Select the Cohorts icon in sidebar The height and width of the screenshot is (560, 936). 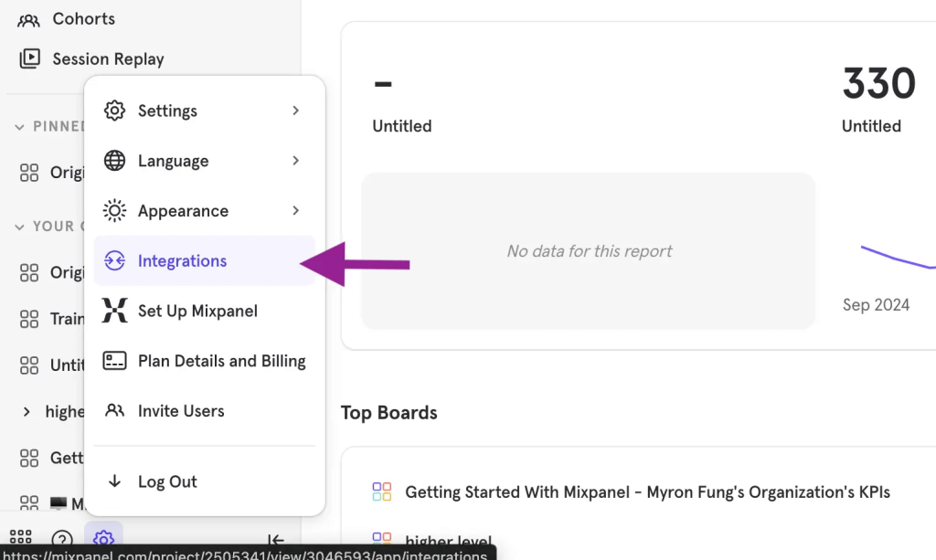coord(27,18)
